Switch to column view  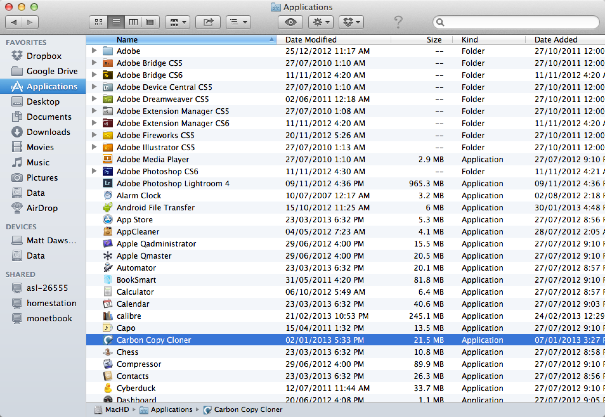coord(133,22)
